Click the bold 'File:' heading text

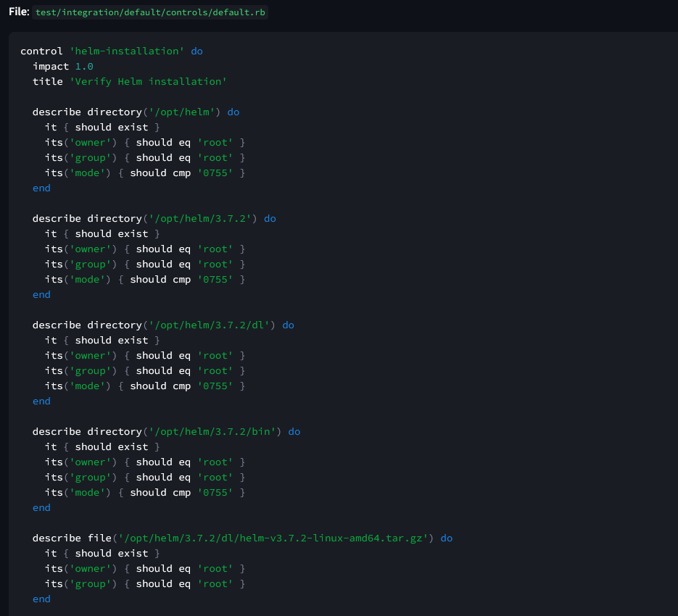(19, 12)
